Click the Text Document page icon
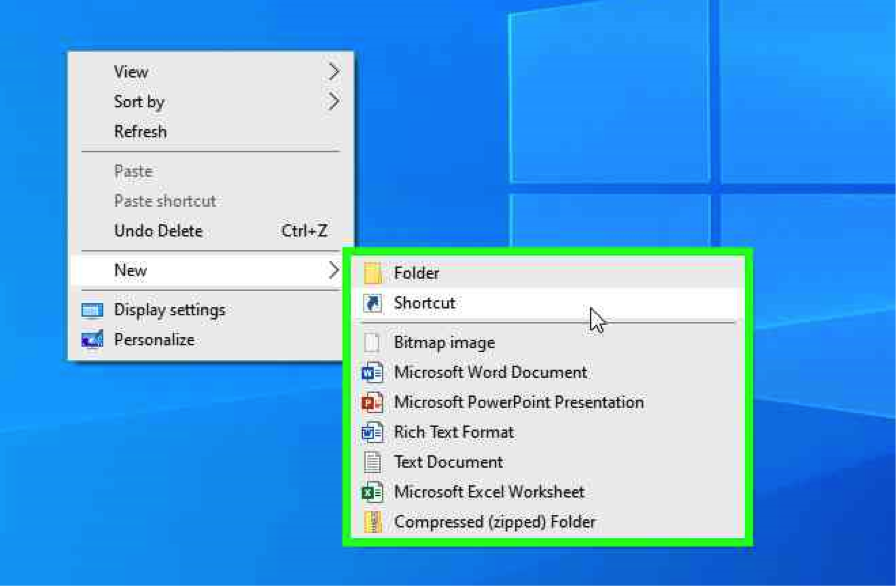Screen dimensions: 896x586 373,462
